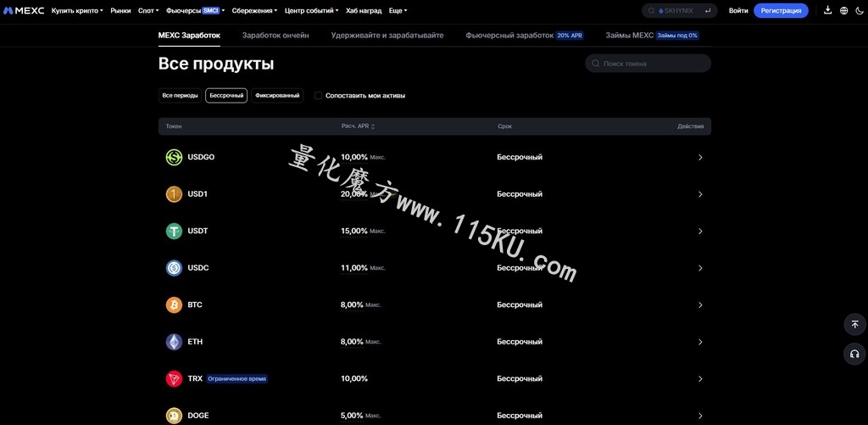Viewport: 868px width, 425px height.
Task: Click the 5,00% APR value for DOGE
Action: coord(352,416)
